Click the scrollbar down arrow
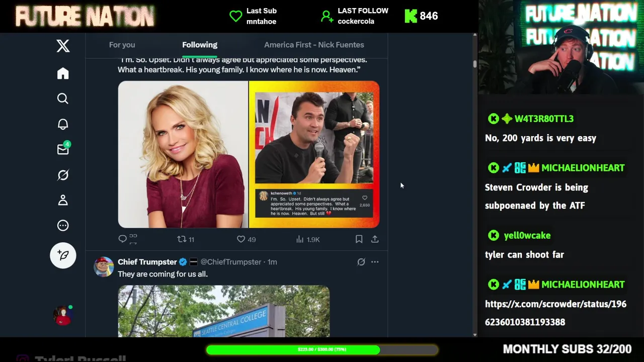Image resolution: width=644 pixels, height=362 pixels. tap(474, 334)
